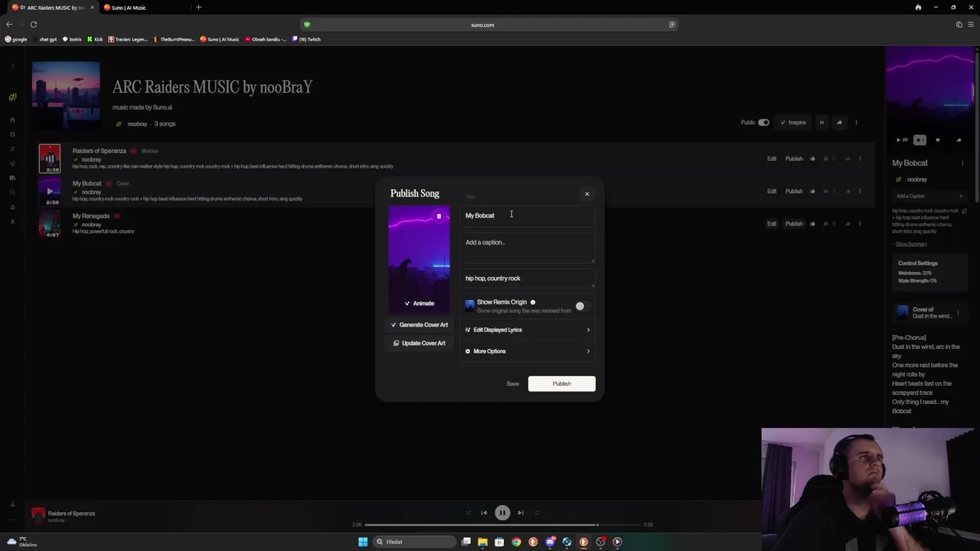Click Publish on My Renegade row
This screenshot has height=551, width=980.
pos(794,224)
